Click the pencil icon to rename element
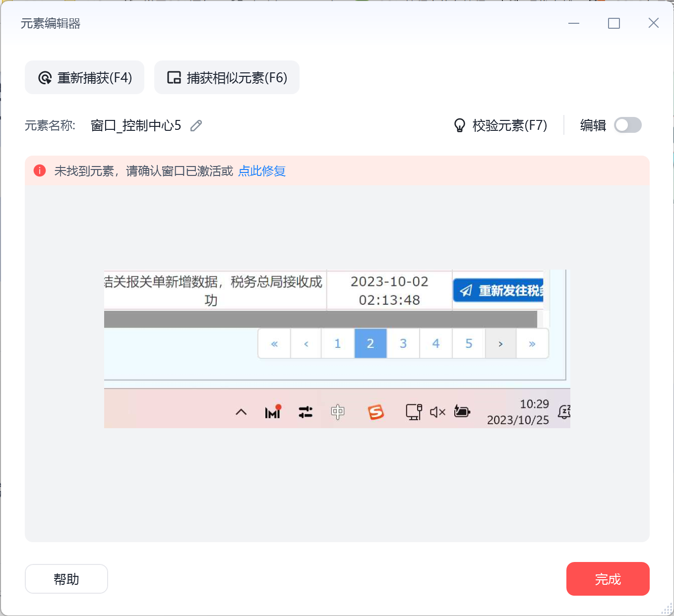Image resolution: width=674 pixels, height=616 pixels. (196, 126)
